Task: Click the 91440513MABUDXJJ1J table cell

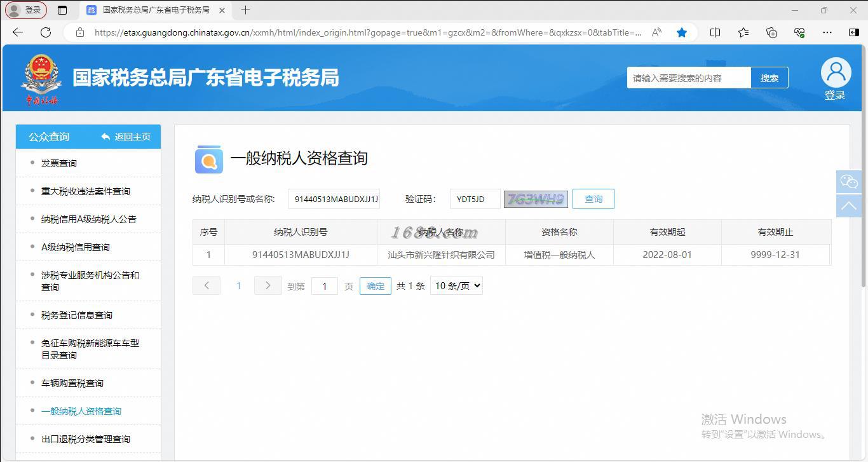Action: (301, 255)
